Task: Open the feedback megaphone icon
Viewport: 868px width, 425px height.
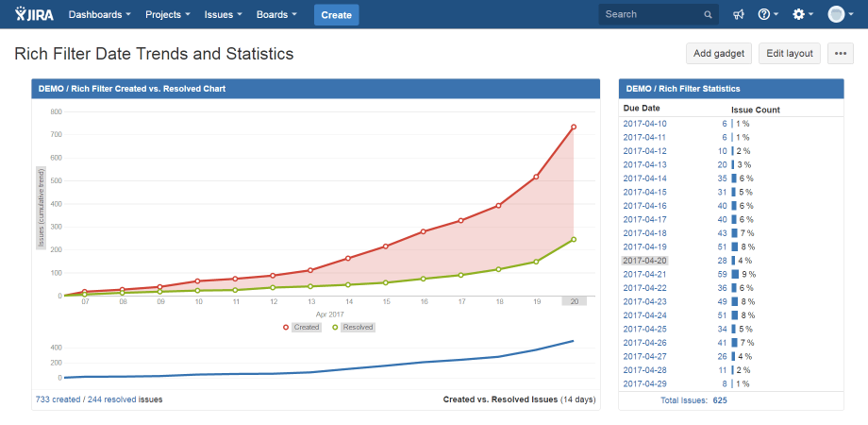Action: pos(739,15)
